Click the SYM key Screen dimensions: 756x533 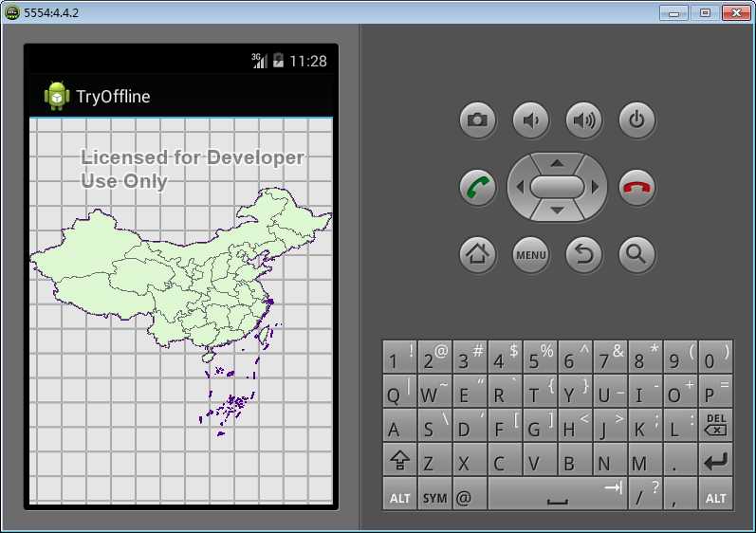[434, 493]
